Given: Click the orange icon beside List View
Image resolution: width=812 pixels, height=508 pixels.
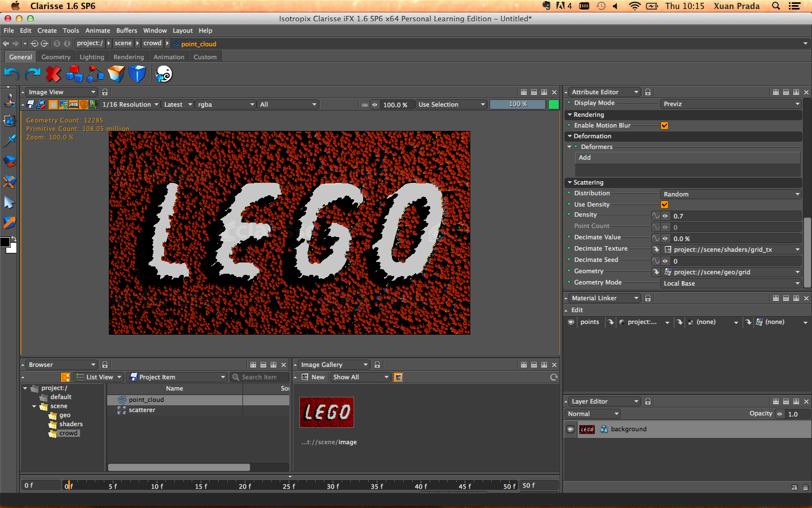Looking at the screenshot, I should pyautogui.click(x=65, y=377).
